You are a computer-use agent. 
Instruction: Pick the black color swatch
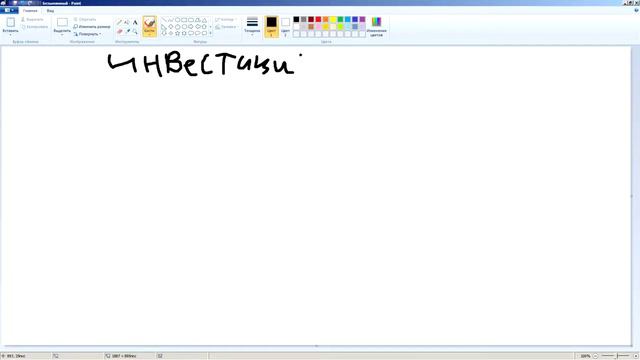296,19
